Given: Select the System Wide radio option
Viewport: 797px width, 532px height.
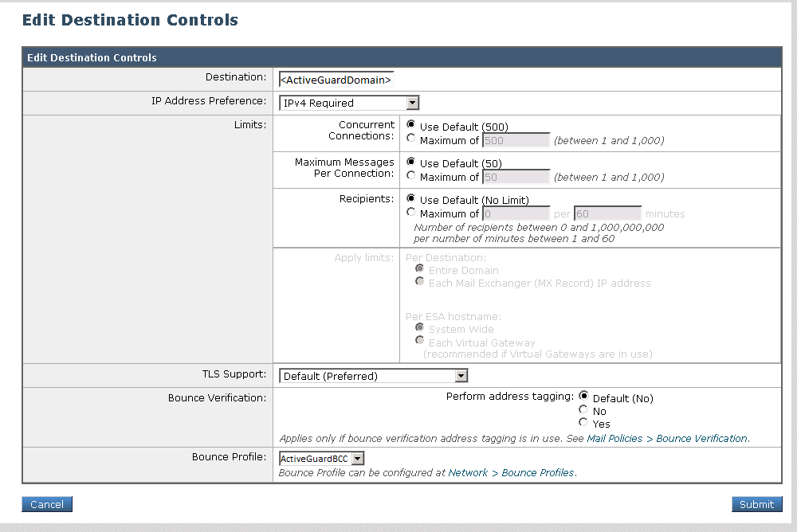Looking at the screenshot, I should point(419,327).
